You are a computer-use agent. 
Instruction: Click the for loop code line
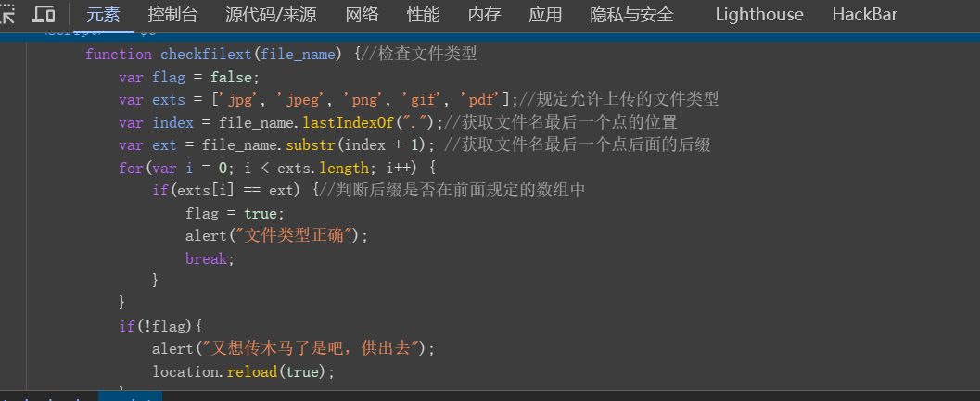coord(277,168)
